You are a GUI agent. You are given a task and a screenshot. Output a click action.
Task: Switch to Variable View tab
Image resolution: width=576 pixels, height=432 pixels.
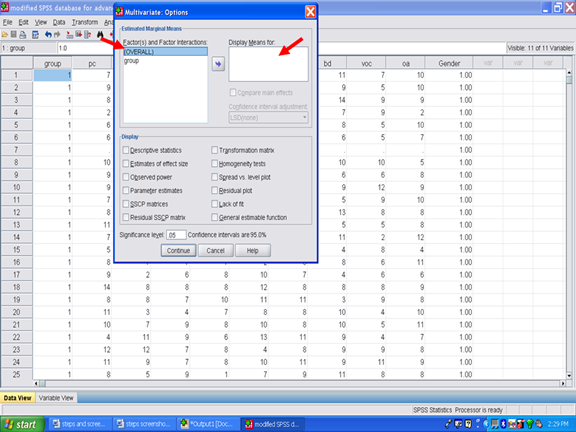56,398
